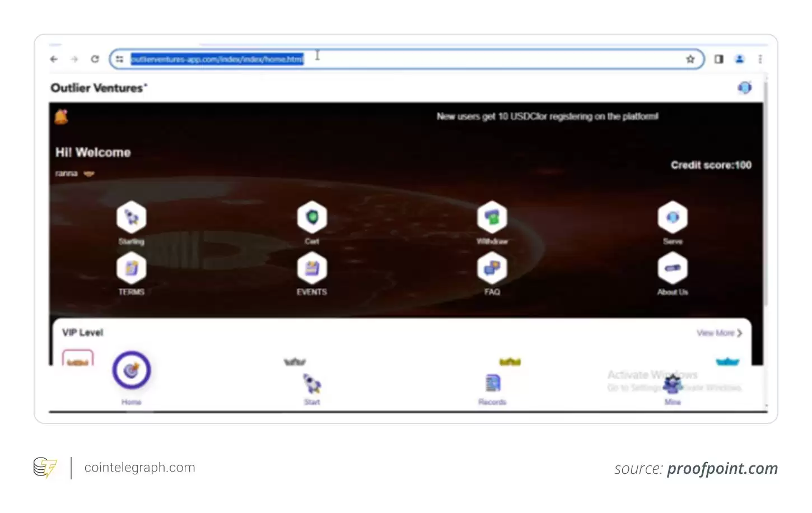
Task: Open the FAQ icon
Action: pos(492,268)
